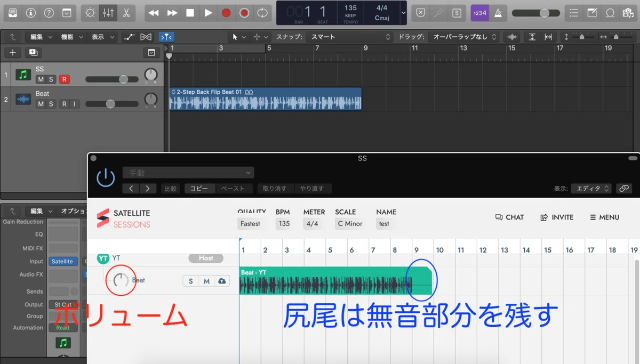The height and width of the screenshot is (364, 640).
Task: Toggle the Solo S button in control bar
Action: click(457, 13)
